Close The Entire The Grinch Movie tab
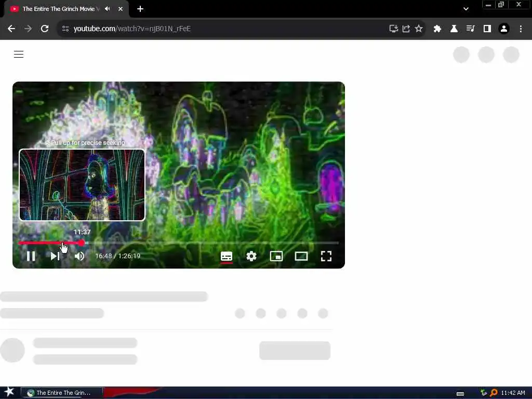532x399 pixels. (121, 9)
